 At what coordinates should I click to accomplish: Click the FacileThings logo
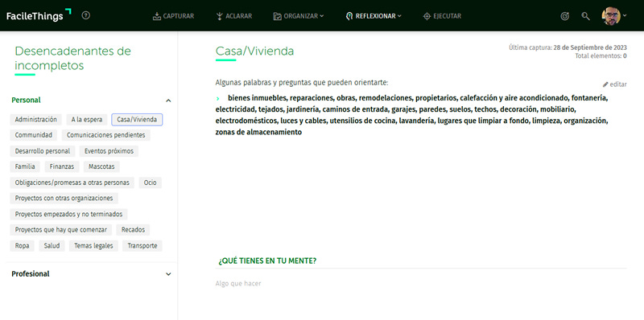[x=39, y=15]
